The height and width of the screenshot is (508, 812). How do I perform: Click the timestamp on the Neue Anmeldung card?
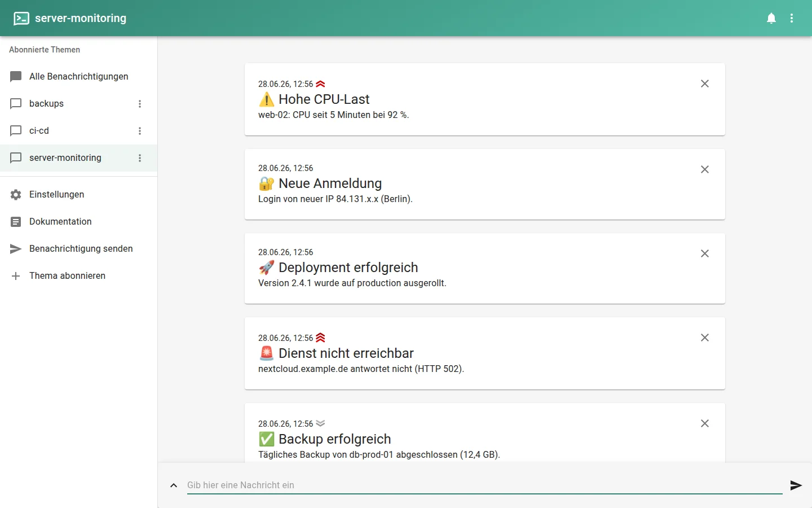(285, 168)
